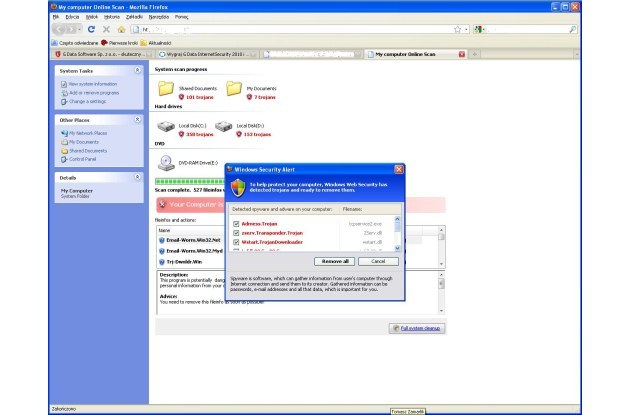Screen dimensions: 625x415
Task: Reload the page with the refresh icon
Action: (91, 29)
